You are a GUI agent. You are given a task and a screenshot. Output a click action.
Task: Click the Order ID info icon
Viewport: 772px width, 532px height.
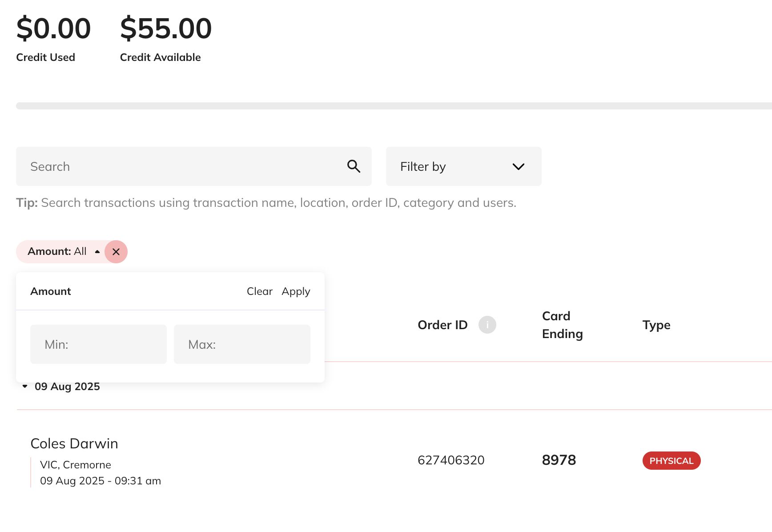(x=487, y=325)
